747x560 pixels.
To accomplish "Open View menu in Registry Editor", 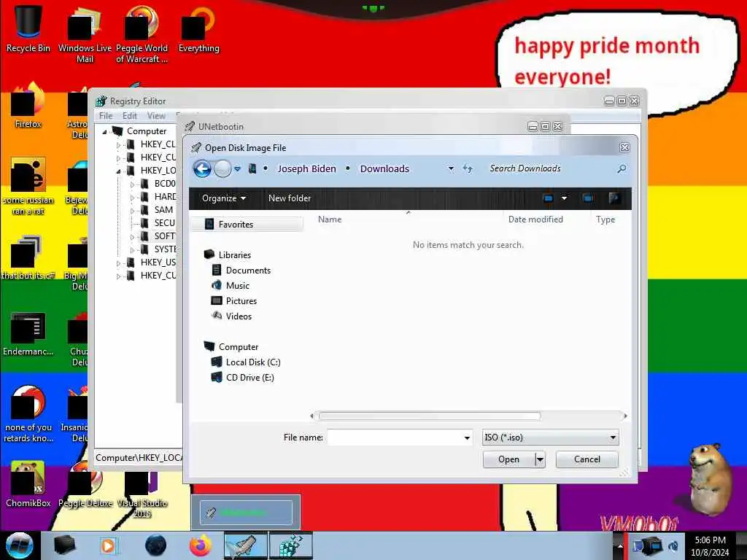I will click(156, 116).
